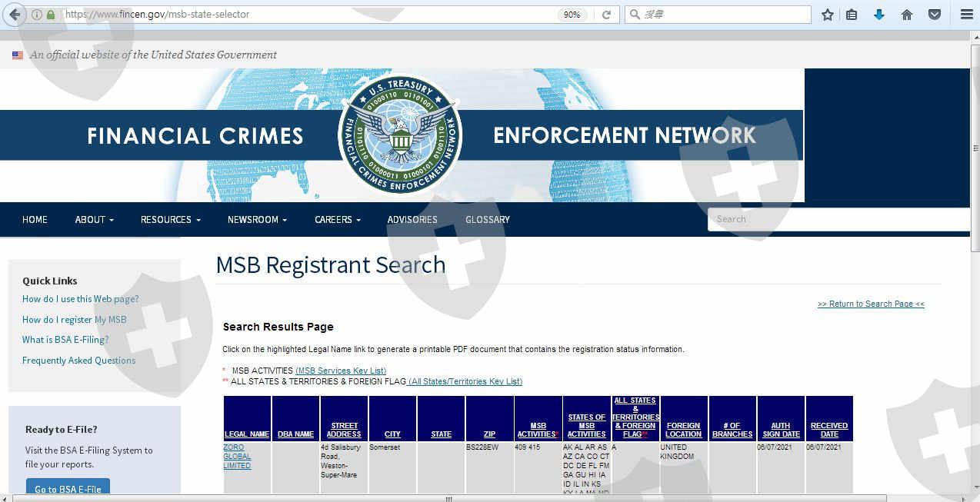Click the browser back arrow button
This screenshot has height=502, width=980.
point(15,15)
